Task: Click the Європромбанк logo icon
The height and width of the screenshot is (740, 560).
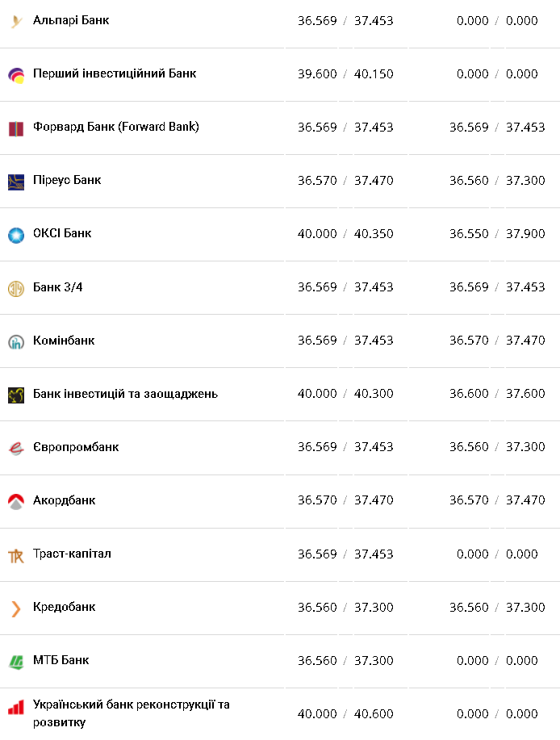Action: (16, 448)
